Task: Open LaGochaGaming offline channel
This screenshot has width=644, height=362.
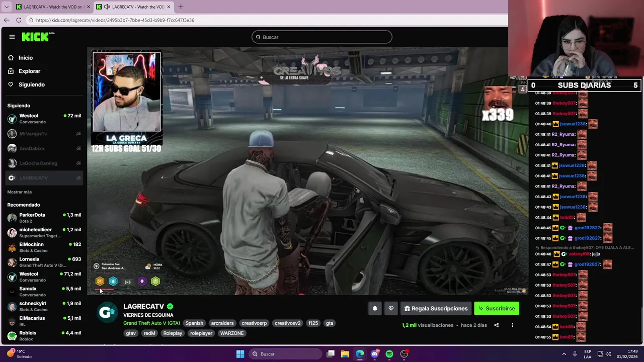Action: pos(44,163)
